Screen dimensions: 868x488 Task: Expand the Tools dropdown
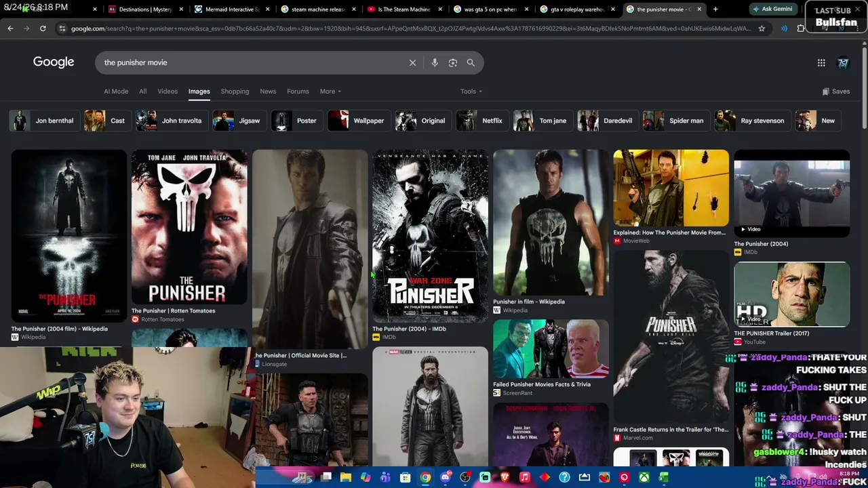471,91
